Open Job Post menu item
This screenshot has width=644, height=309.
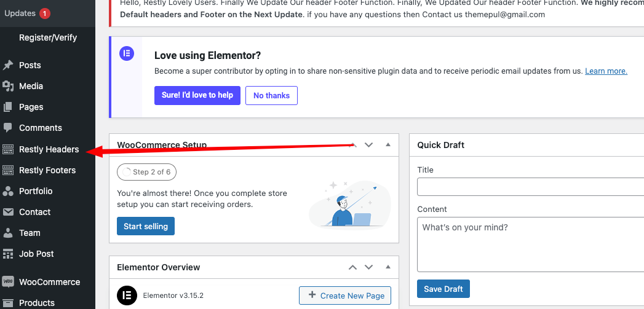pyautogui.click(x=36, y=254)
